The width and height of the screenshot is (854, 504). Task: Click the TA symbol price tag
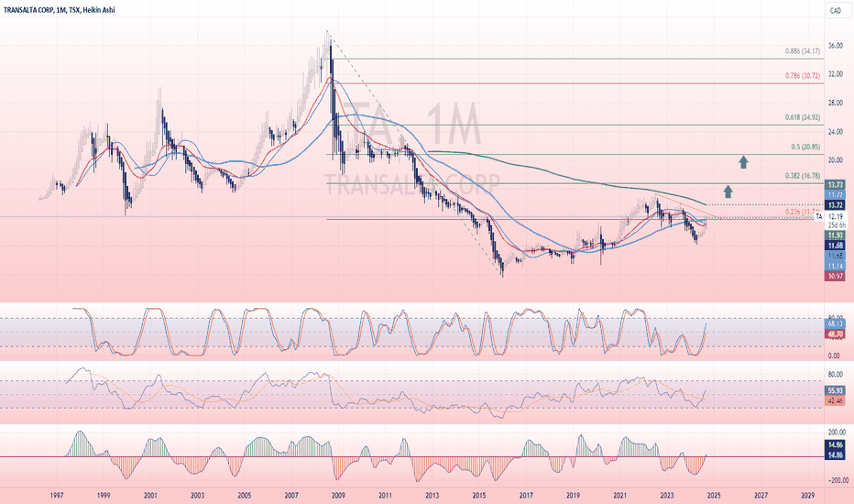[818, 217]
